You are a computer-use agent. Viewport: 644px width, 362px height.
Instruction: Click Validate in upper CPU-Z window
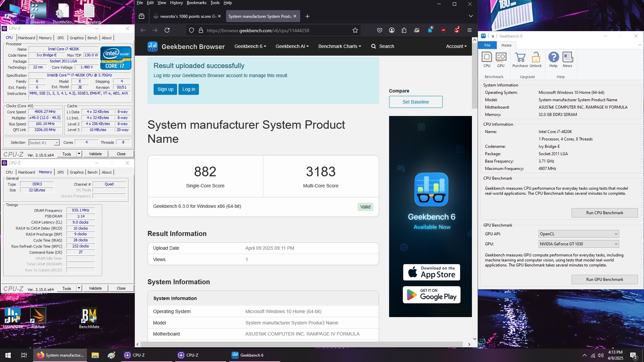point(95,154)
